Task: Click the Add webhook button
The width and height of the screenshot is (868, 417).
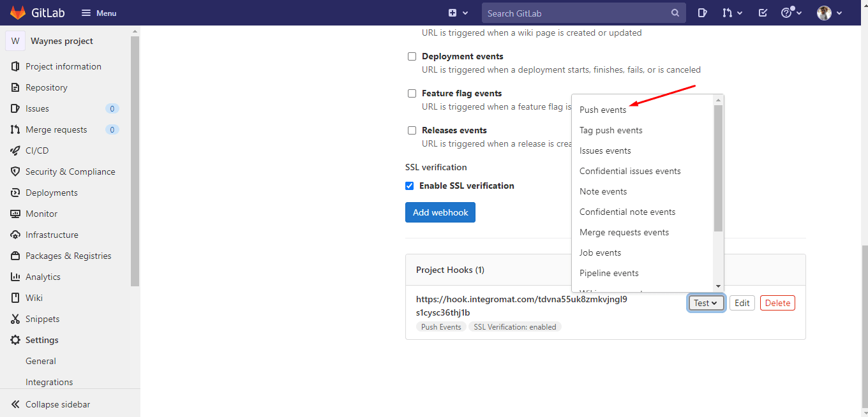Action: coord(440,212)
